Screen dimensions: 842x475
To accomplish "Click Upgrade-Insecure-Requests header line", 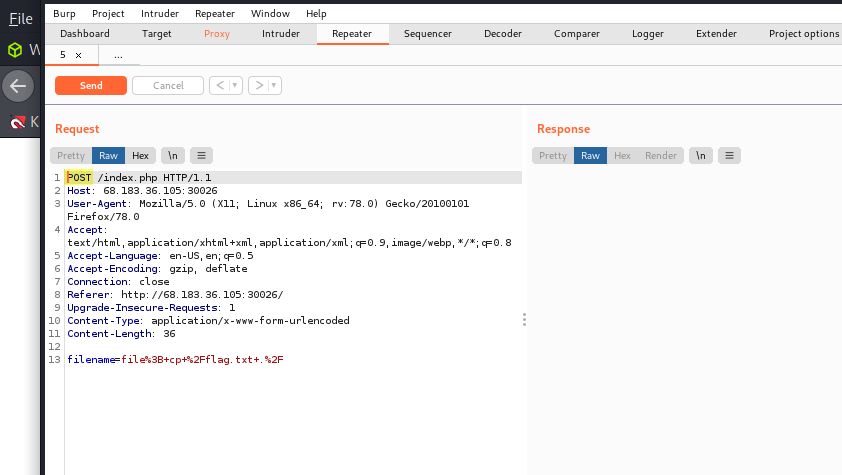I will coord(151,308).
